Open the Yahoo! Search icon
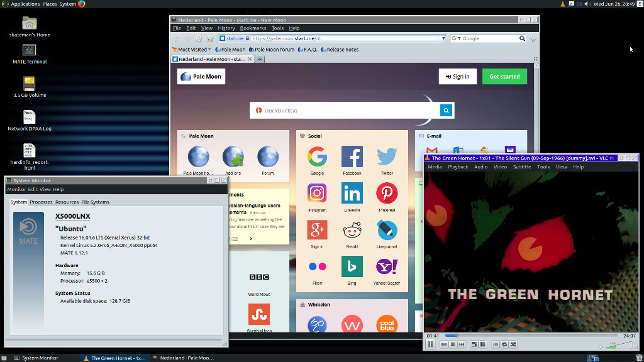The height and width of the screenshot is (362, 644). (x=387, y=266)
